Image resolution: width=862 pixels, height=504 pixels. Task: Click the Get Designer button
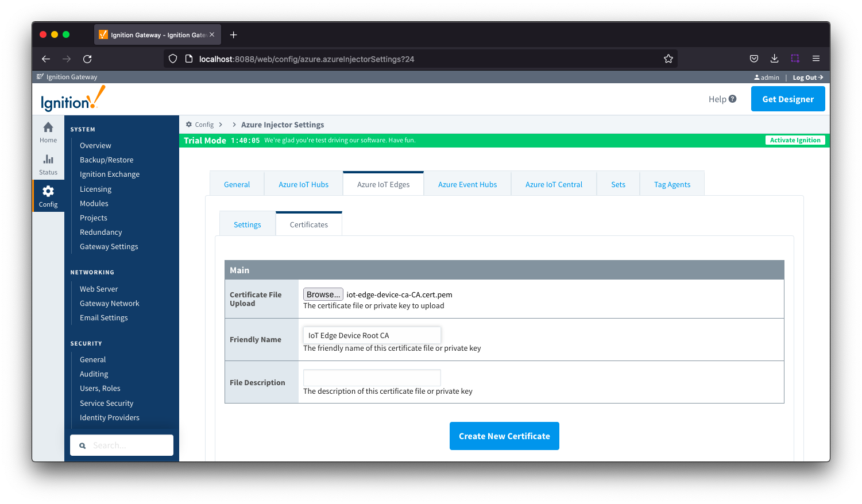click(x=787, y=99)
